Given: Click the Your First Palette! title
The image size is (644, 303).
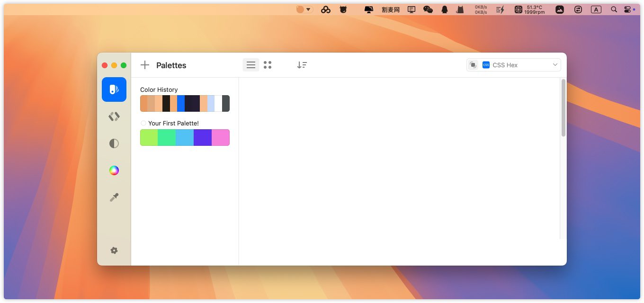Looking at the screenshot, I should pyautogui.click(x=173, y=123).
